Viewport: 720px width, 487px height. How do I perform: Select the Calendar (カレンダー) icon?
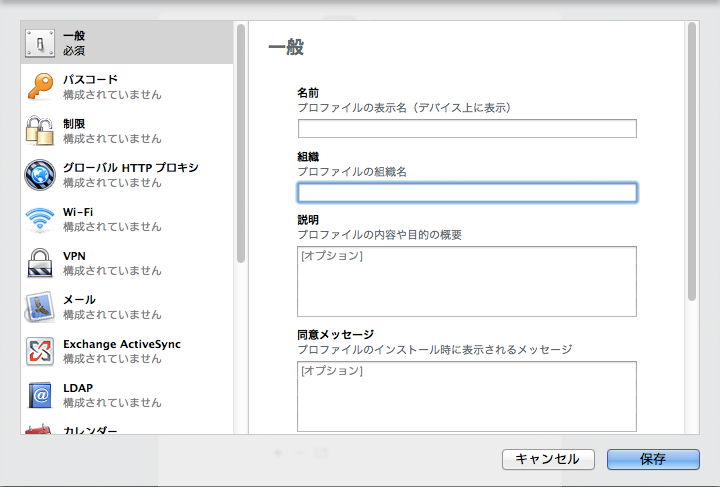(40, 429)
